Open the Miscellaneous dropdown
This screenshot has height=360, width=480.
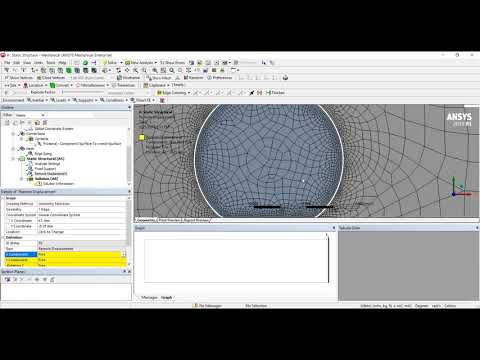point(93,85)
